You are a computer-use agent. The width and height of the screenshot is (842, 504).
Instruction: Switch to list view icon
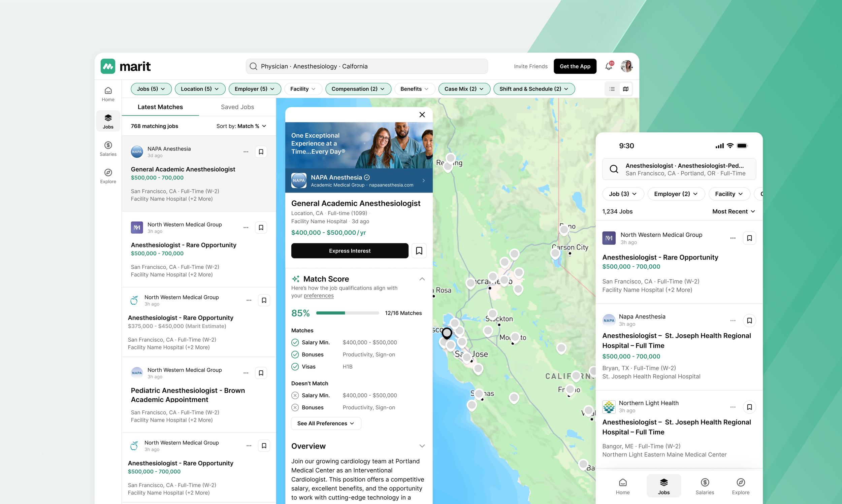pyautogui.click(x=612, y=89)
